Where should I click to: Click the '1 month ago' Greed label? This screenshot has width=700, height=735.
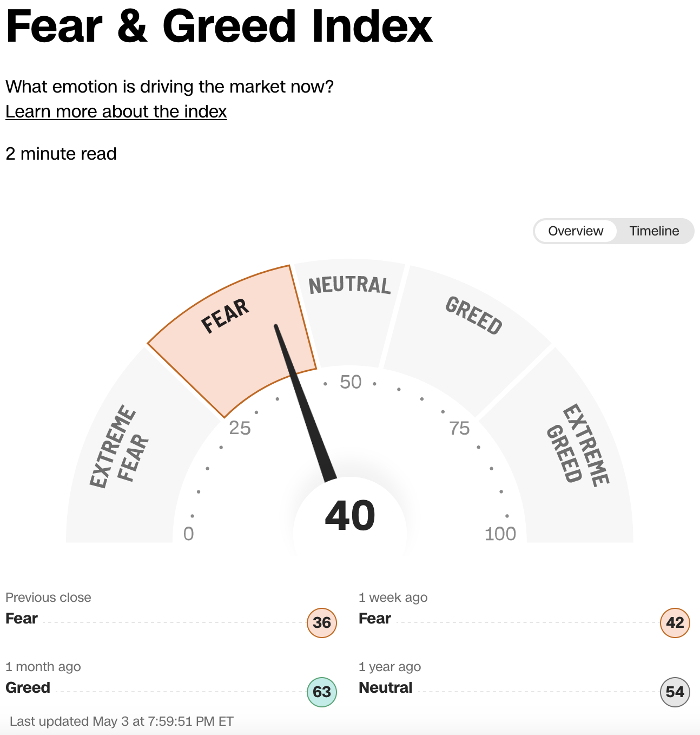tap(28, 687)
